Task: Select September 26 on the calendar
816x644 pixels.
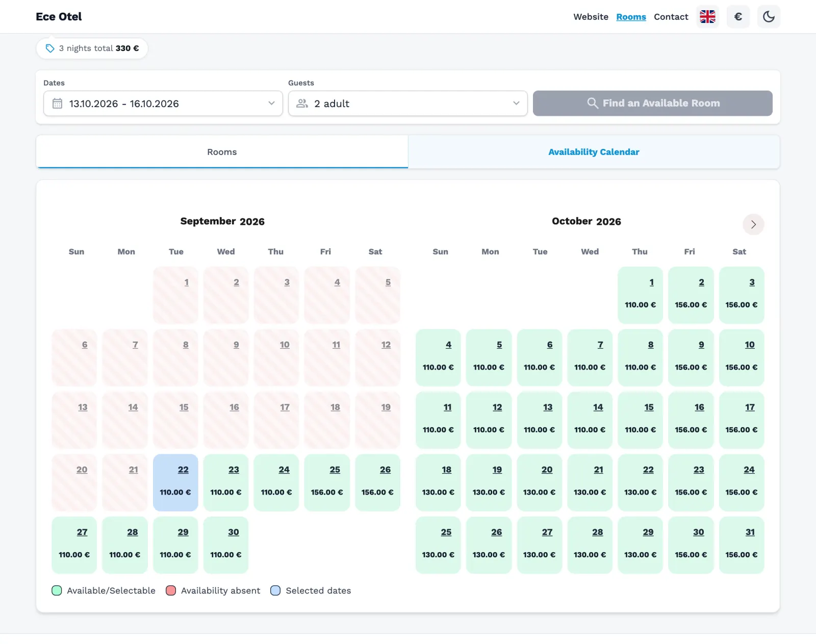Action: [378, 482]
